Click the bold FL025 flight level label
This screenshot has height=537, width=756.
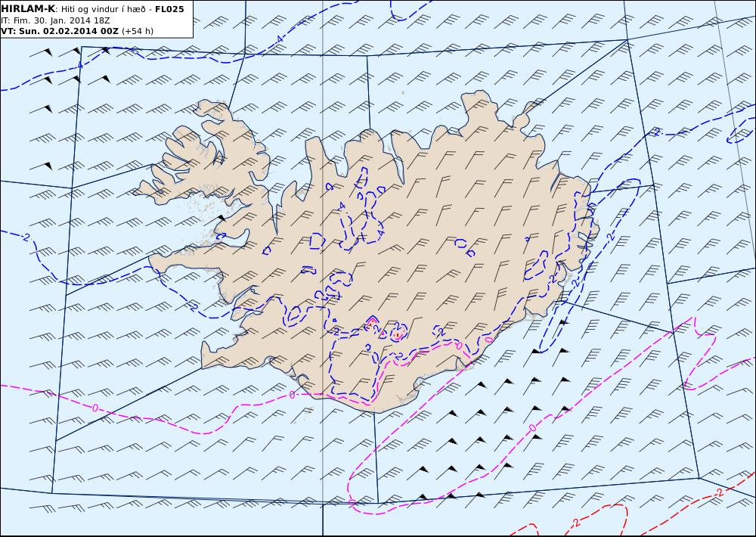[x=169, y=9]
